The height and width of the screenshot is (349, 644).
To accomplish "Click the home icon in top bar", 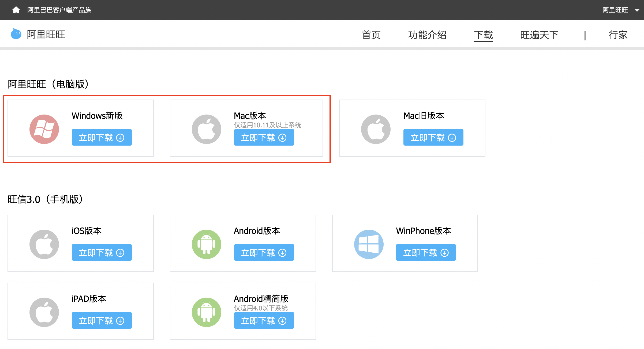I will [16, 10].
